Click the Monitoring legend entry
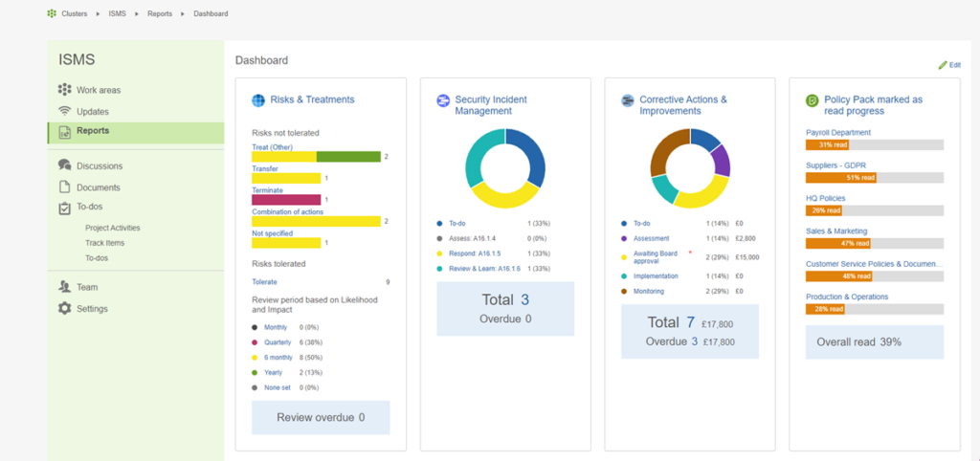This screenshot has height=461, width=980. point(649,291)
